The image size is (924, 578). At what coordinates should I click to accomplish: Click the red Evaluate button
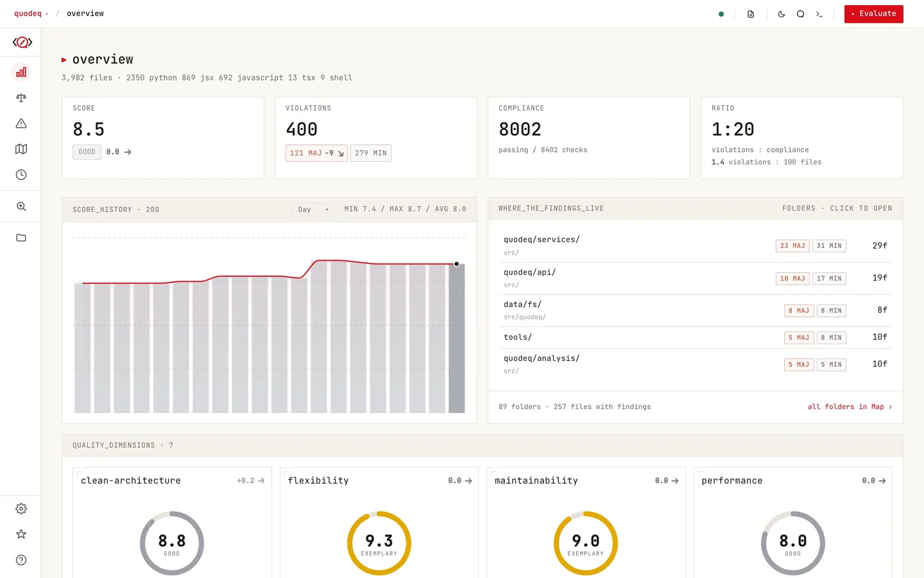pyautogui.click(x=873, y=14)
